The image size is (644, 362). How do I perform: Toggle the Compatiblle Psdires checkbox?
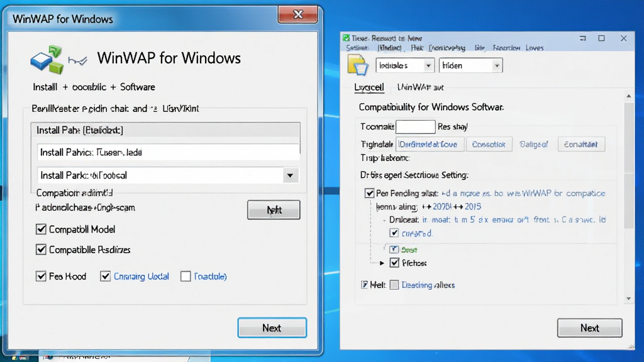point(41,249)
